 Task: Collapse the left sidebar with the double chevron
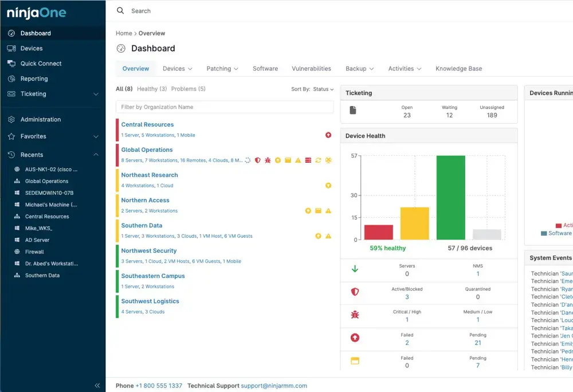pos(97,386)
